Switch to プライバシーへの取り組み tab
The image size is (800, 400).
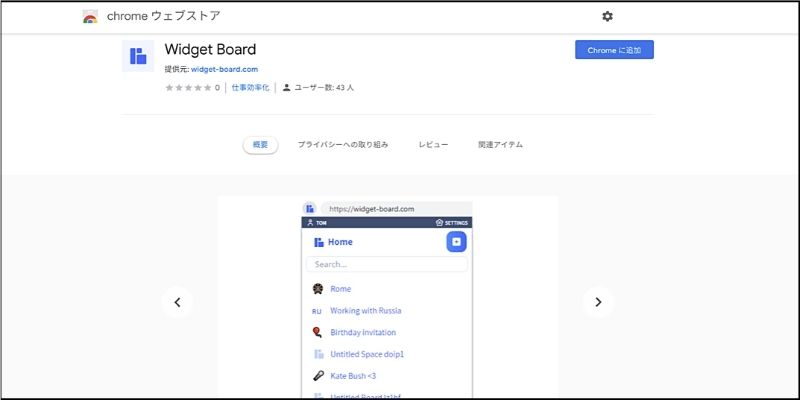tap(343, 145)
